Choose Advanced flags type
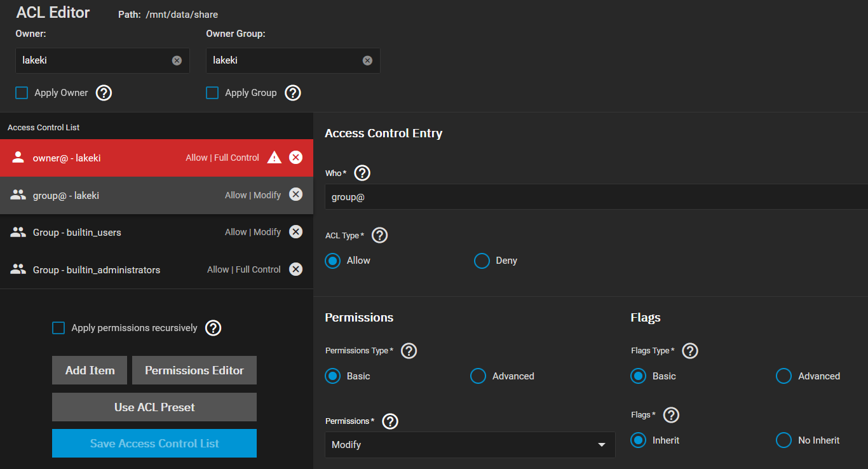868x469 pixels. tap(783, 376)
